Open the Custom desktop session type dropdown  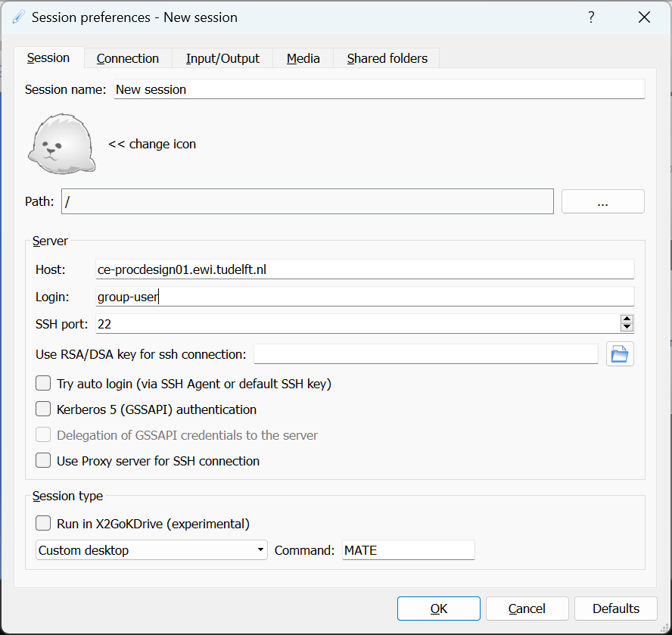click(x=151, y=550)
